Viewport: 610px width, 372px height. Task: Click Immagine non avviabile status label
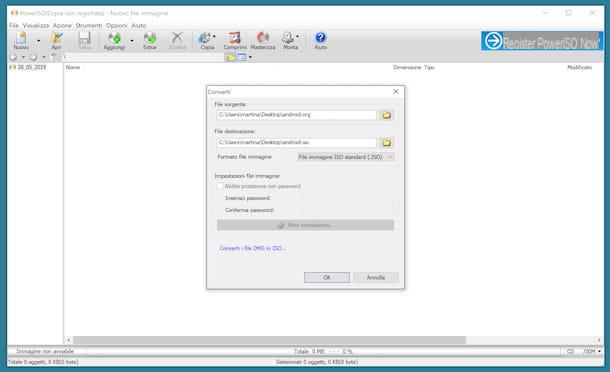pyautogui.click(x=45, y=351)
